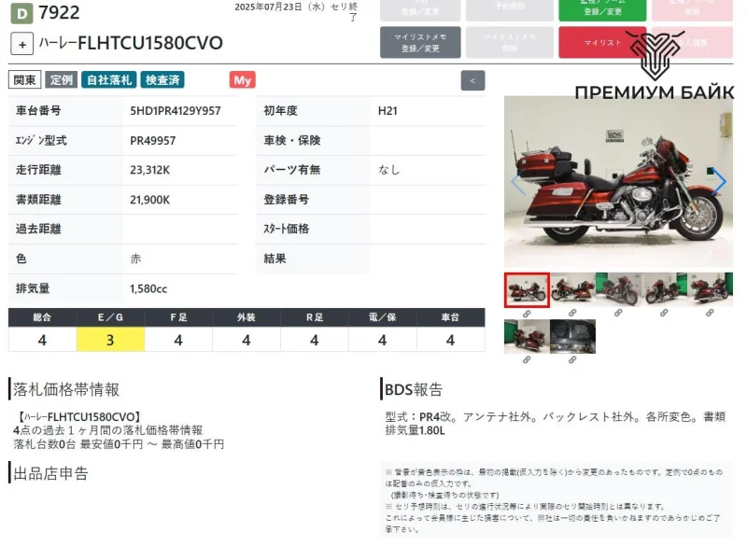
Task: Click the green D grade badge
Action: pyautogui.click(x=21, y=13)
